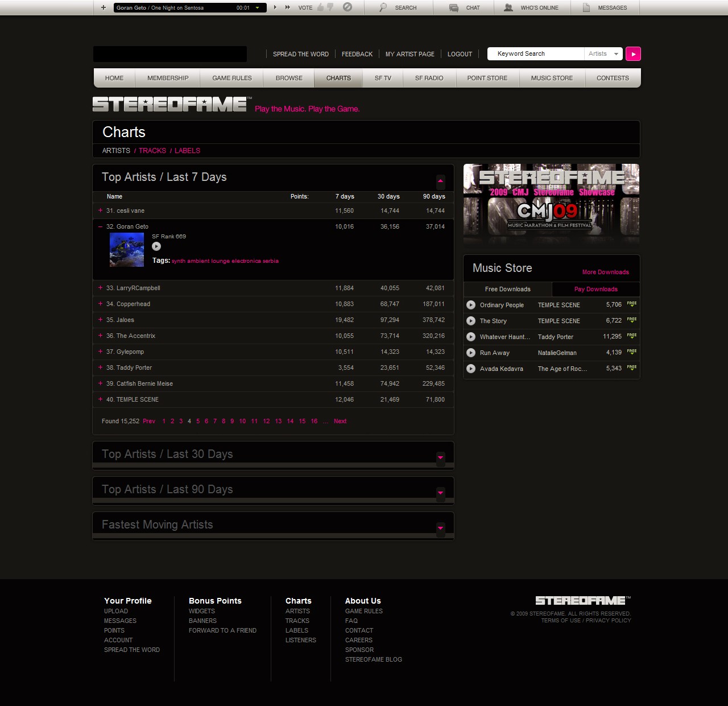Expand Fastest Moving Artists panel

(x=440, y=528)
